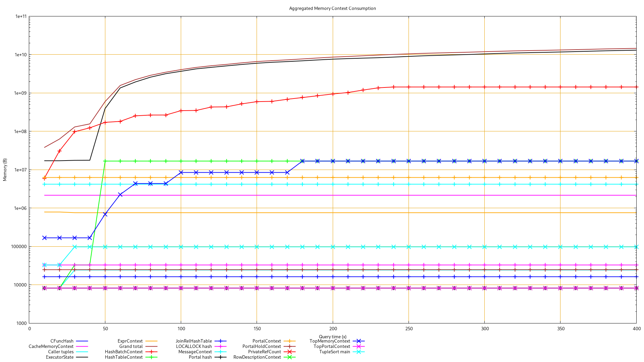This screenshot has width=644, height=362.
Task: Click the LOCALLOCK hash legend label
Action: pos(194,346)
